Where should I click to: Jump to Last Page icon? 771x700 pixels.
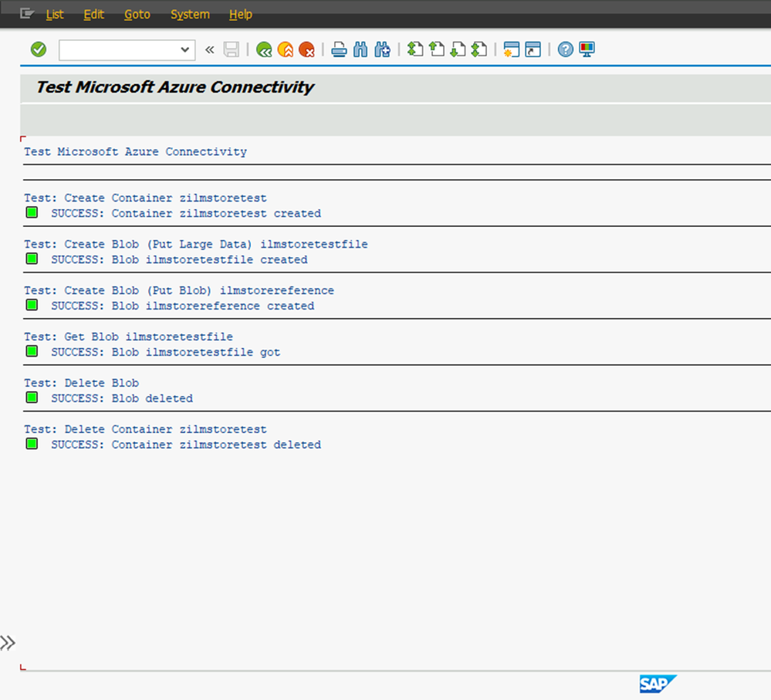(x=479, y=49)
